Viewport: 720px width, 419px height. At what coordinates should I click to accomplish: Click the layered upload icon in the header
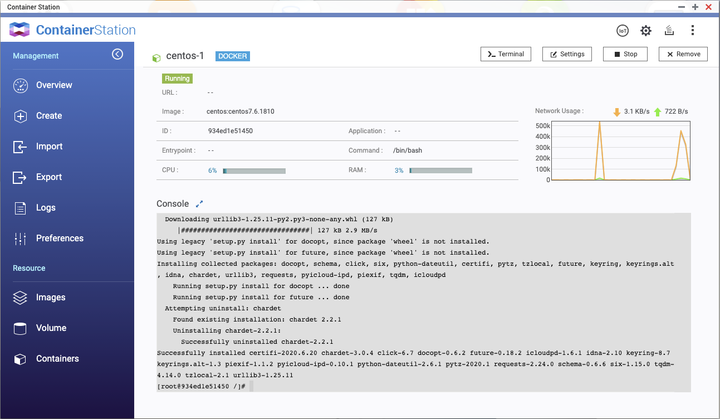669,31
